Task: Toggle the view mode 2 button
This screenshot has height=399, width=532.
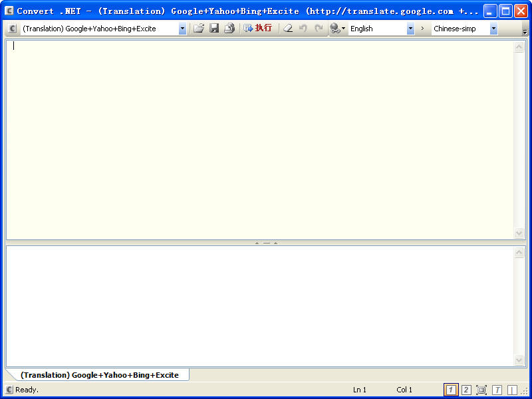Action: tap(466, 390)
